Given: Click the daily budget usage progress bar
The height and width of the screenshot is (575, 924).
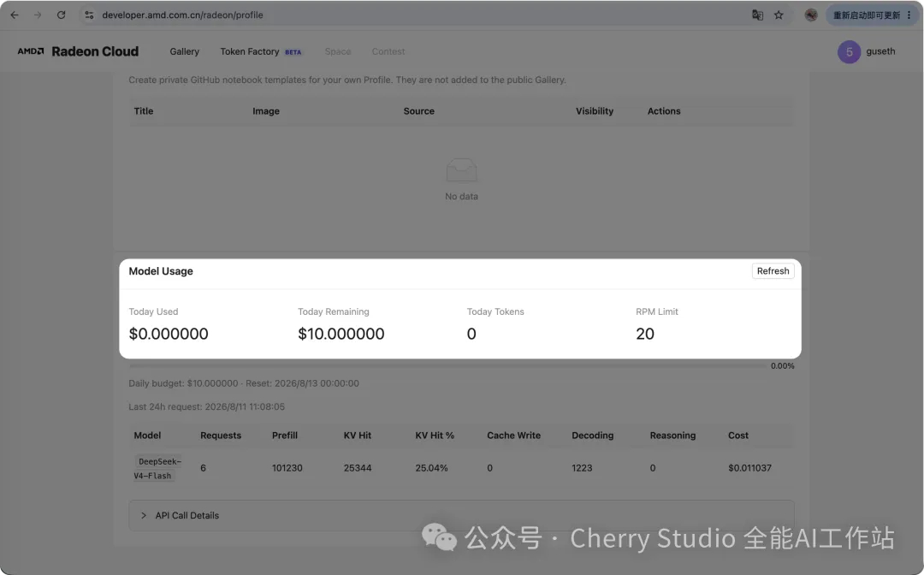Looking at the screenshot, I should [x=447, y=366].
